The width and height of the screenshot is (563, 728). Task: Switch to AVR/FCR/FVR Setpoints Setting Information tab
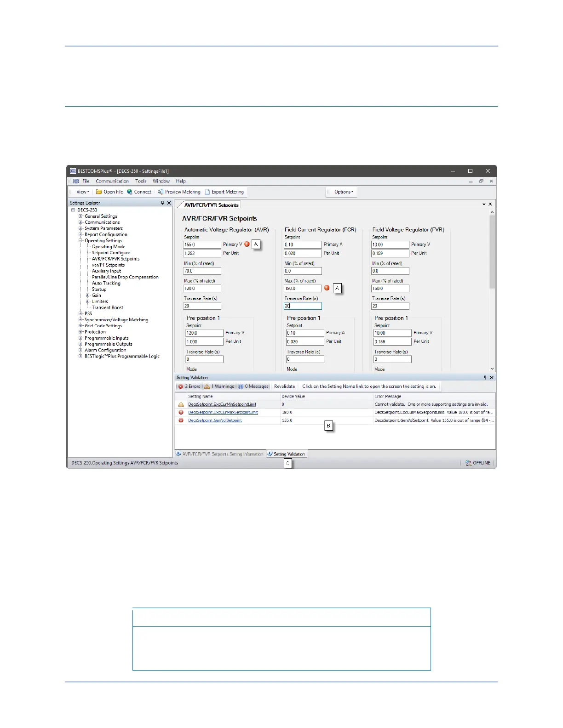220,454
